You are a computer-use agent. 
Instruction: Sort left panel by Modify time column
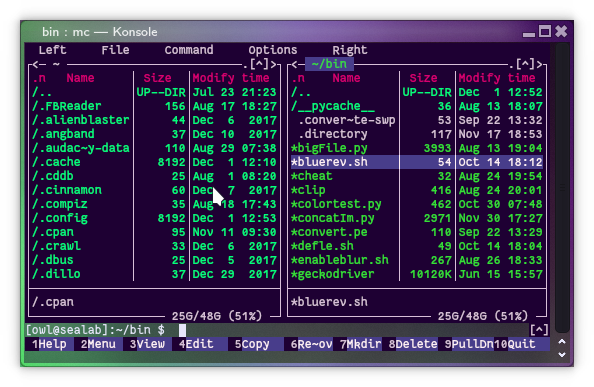[x=231, y=78]
